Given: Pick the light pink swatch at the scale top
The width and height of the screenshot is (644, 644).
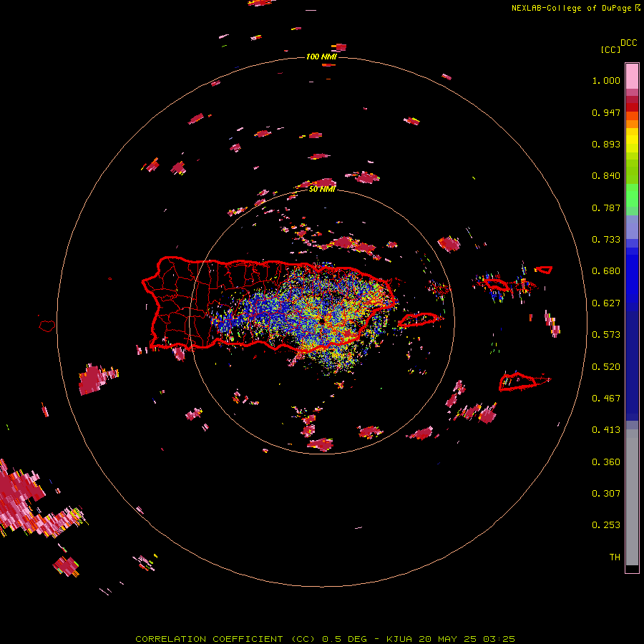Looking at the screenshot, I should [632, 77].
